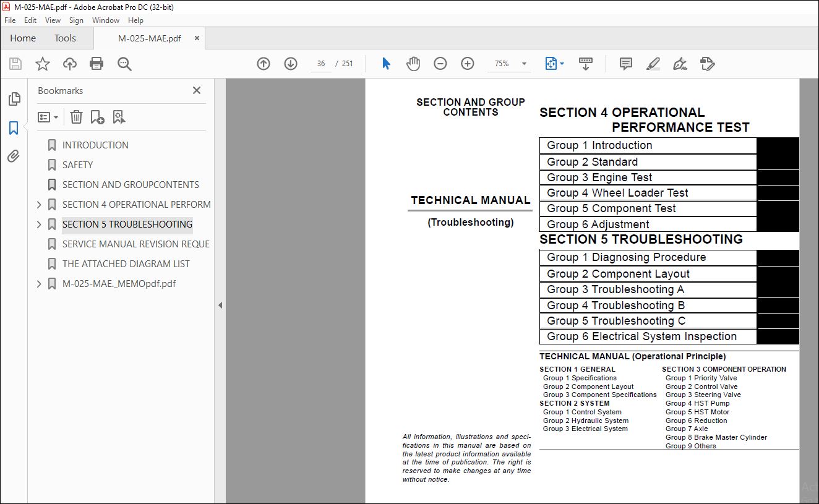
Task: Click Group 1 Introduction in the page
Action: tap(599, 145)
